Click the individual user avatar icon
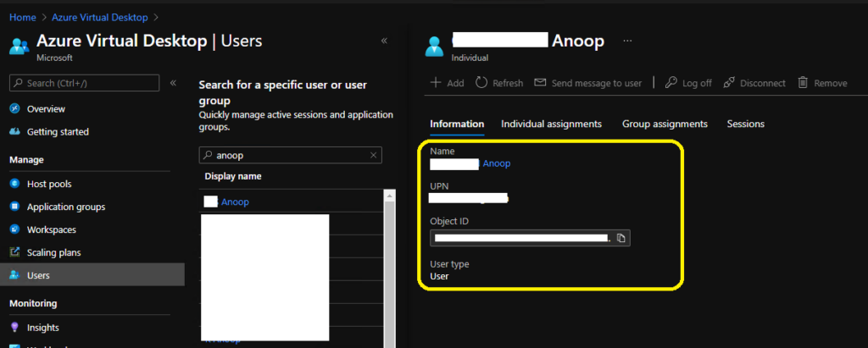 (435, 46)
